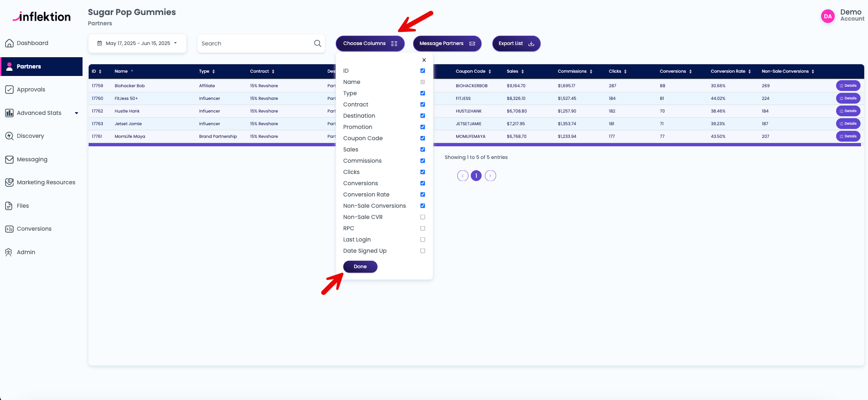Screen dimensions: 868x400
Task: Open Details for Hustle Hank
Action: (848, 111)
